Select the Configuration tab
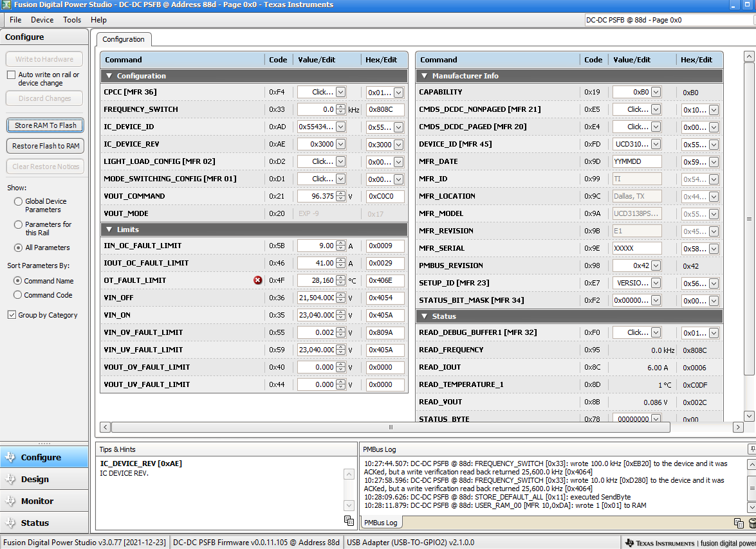The width and height of the screenshot is (756, 549). tap(124, 39)
